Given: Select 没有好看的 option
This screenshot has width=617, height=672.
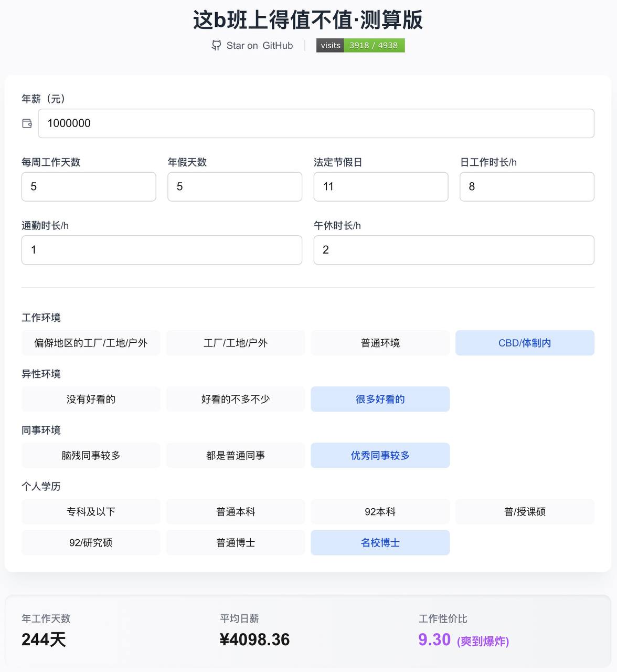Looking at the screenshot, I should pyautogui.click(x=91, y=399).
